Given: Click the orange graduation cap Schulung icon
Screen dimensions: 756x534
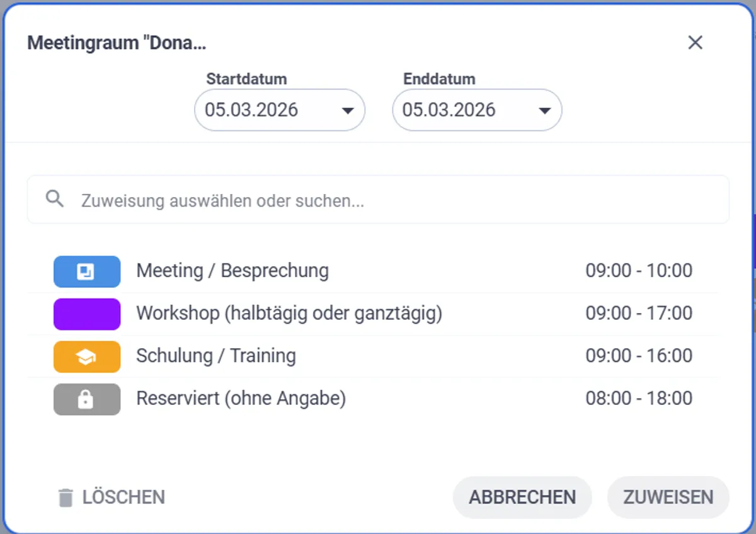Looking at the screenshot, I should coord(86,357).
